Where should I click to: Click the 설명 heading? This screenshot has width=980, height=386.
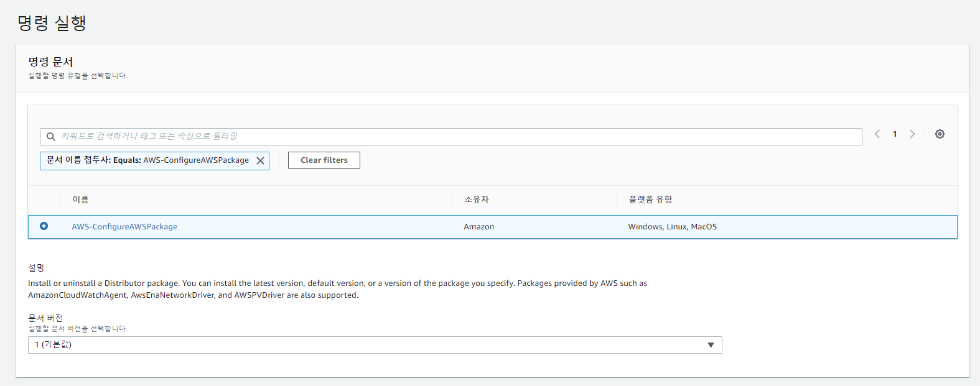[36, 268]
